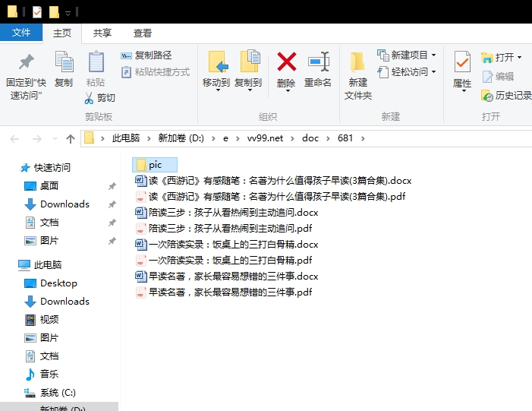Click the 681 breadcrumb segment
532x411 pixels.
[x=345, y=138]
